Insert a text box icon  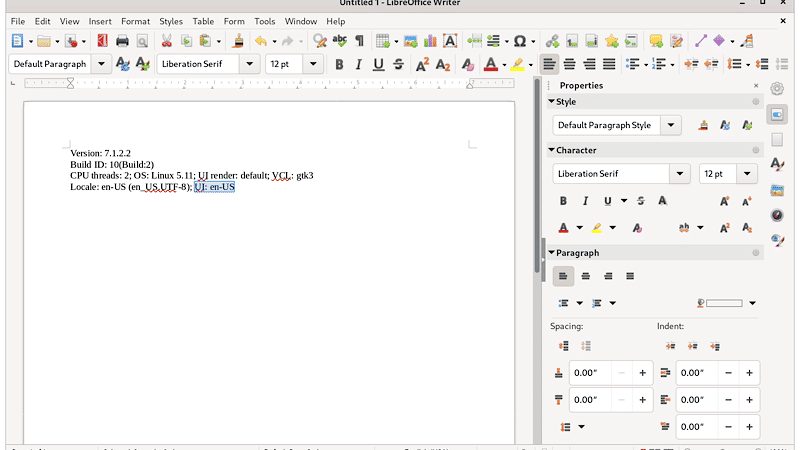450,41
